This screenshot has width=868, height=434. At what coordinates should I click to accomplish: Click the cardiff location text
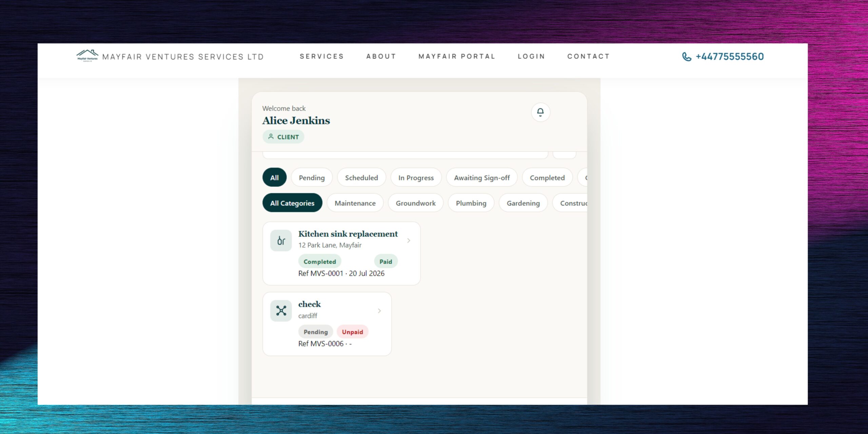click(308, 316)
